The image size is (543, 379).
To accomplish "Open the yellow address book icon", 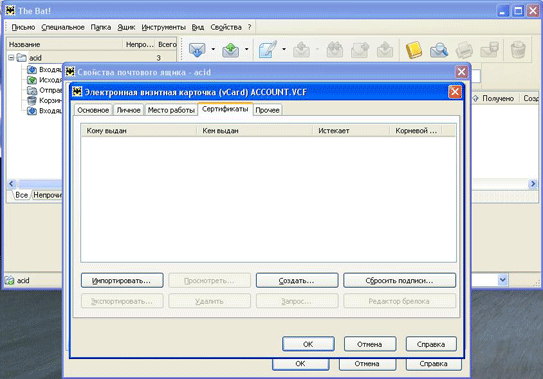I will tap(414, 50).
